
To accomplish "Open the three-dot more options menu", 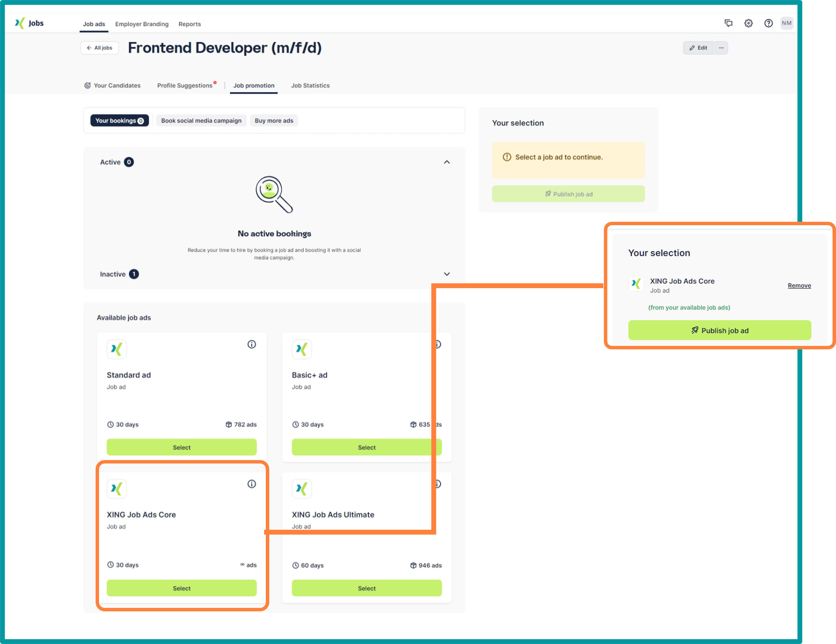I will [721, 48].
